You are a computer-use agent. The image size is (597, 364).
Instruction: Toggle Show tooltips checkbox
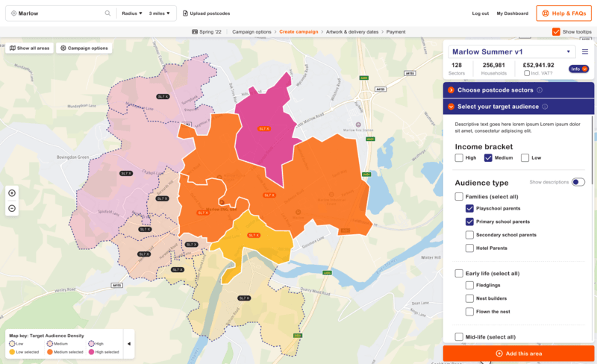pyautogui.click(x=556, y=31)
